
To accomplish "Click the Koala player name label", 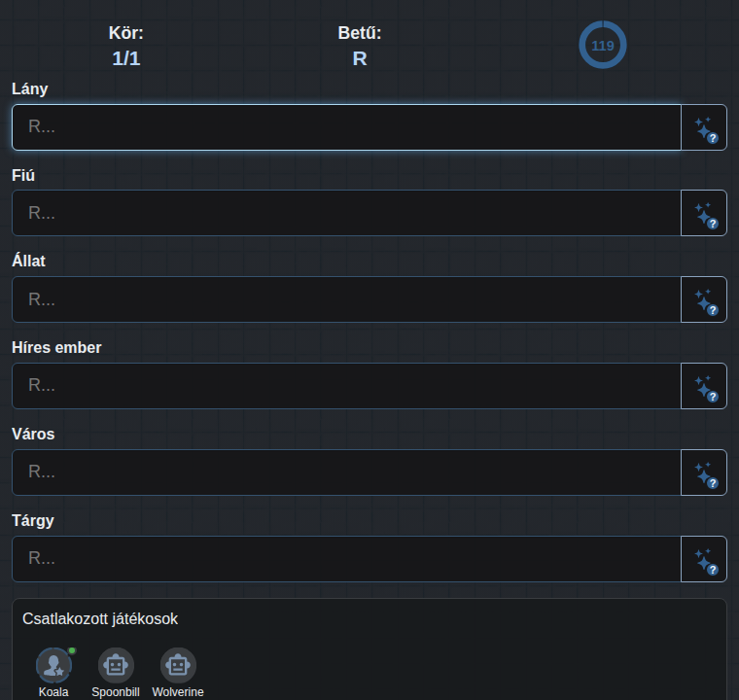I will [x=53, y=692].
